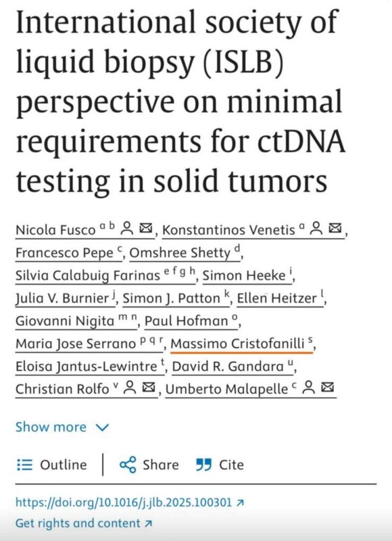Click the chevron next to Show more
392x541 pixels.
coord(103,428)
